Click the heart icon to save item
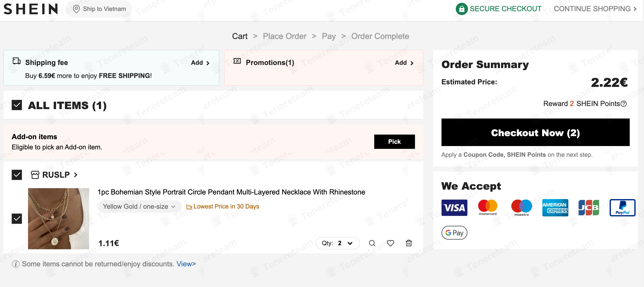The width and height of the screenshot is (644, 287). pos(390,243)
